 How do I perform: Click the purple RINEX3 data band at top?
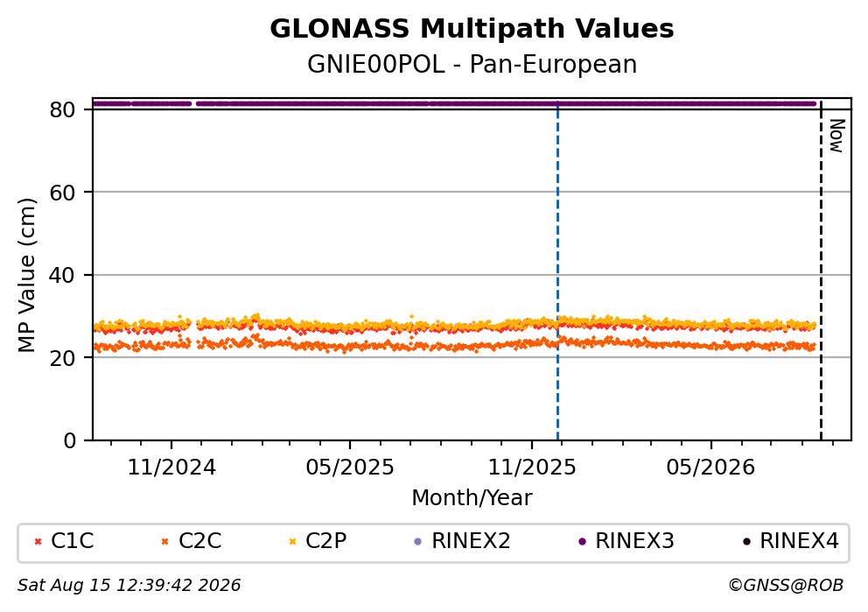[454, 103]
